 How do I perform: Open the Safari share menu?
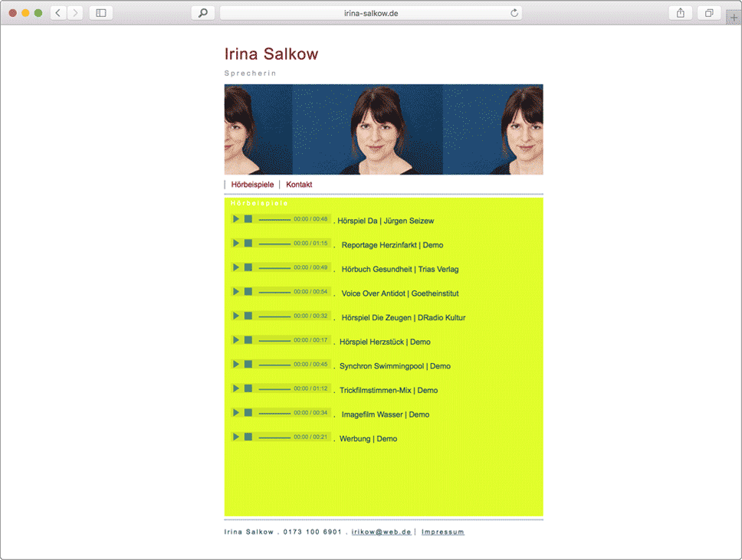pos(681,13)
